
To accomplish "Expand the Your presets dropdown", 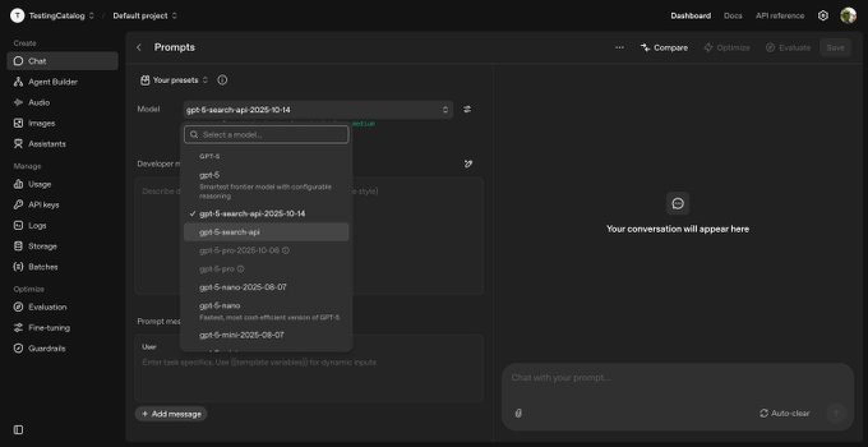I will tap(174, 80).
